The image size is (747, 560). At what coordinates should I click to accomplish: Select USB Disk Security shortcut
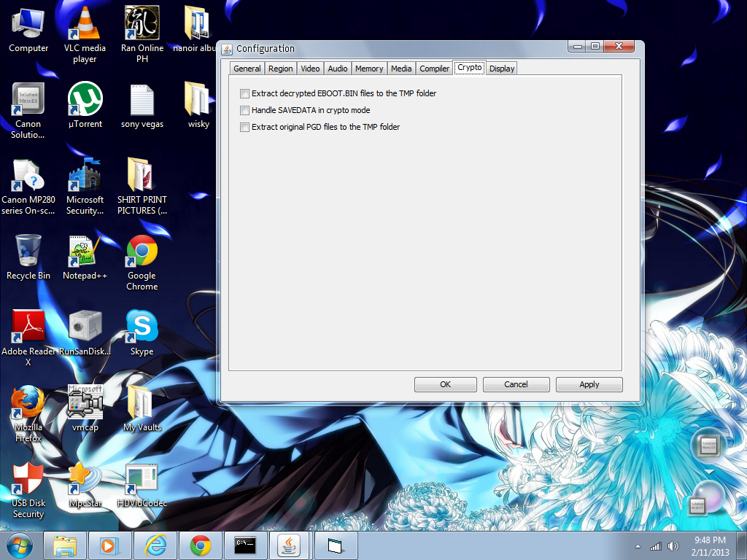(28, 490)
